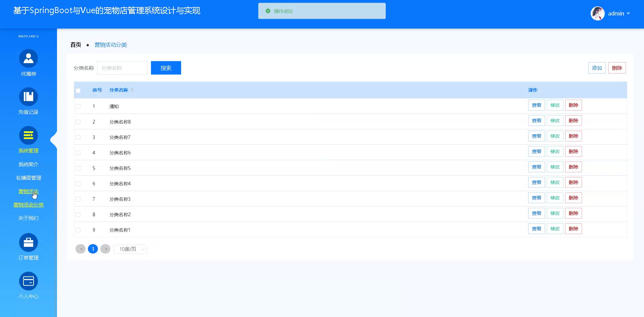Click the page title 基于SpringBoot与Vue的宠物店管理系统
The image size is (644, 317).
click(x=107, y=11)
